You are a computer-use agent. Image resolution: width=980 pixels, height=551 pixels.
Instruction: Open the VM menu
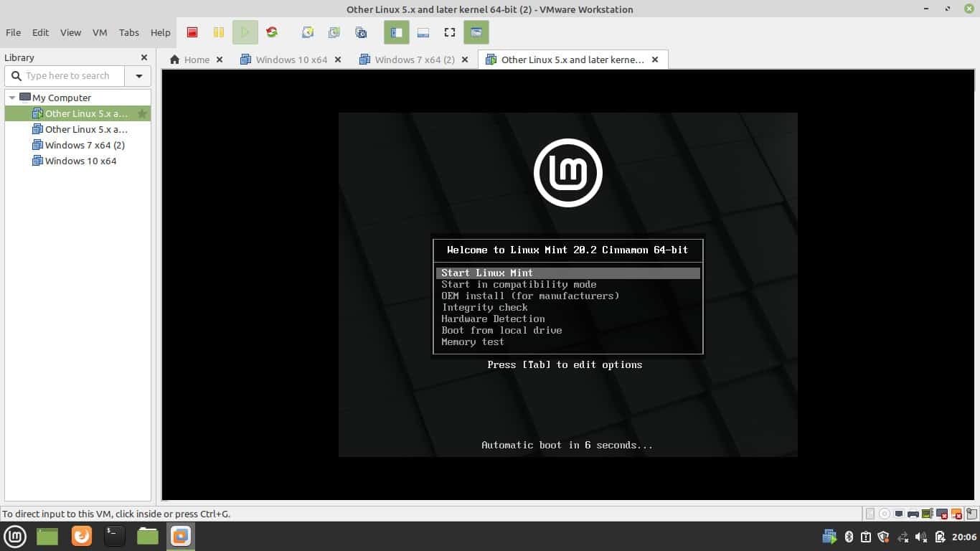pyautogui.click(x=100, y=32)
